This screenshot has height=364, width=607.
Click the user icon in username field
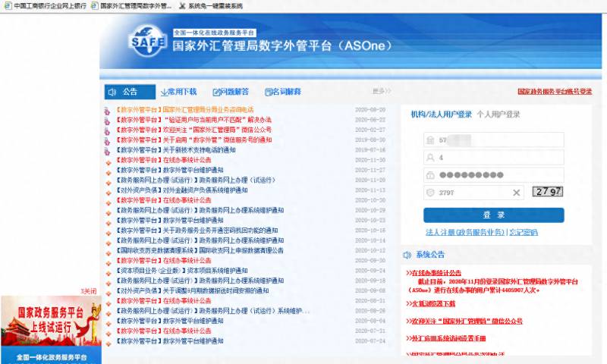pos(430,158)
